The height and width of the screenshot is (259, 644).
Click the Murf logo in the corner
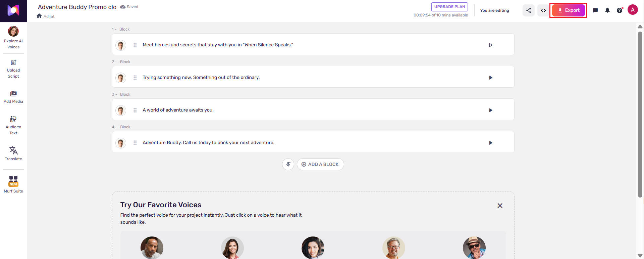13,11
